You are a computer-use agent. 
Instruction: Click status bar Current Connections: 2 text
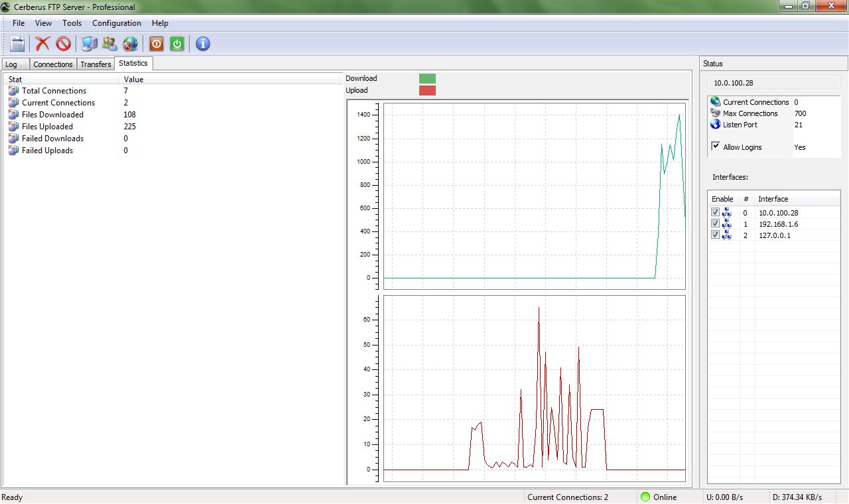click(x=568, y=497)
